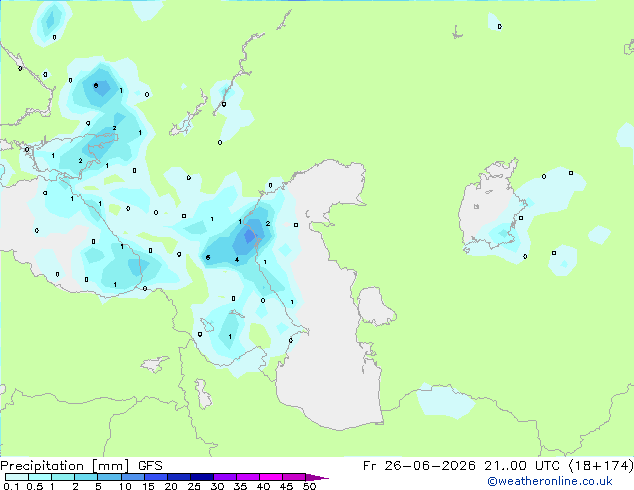Select the 35–40 mm legend swatch
This screenshot has width=634, height=490.
click(x=248, y=477)
